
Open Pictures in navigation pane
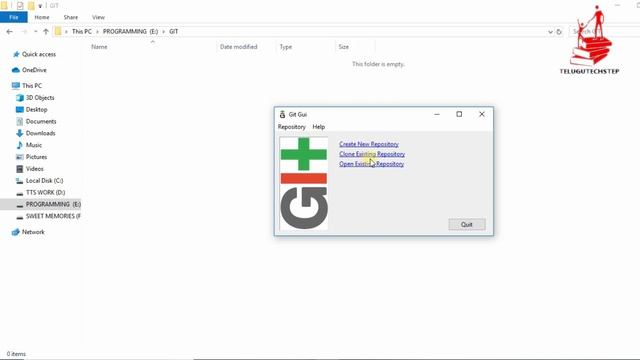(36, 157)
